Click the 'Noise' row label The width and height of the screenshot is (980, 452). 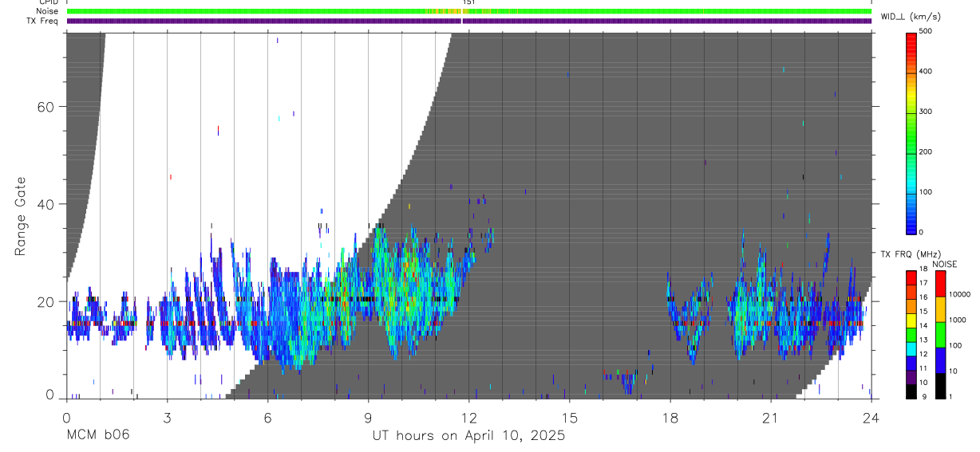(x=47, y=11)
